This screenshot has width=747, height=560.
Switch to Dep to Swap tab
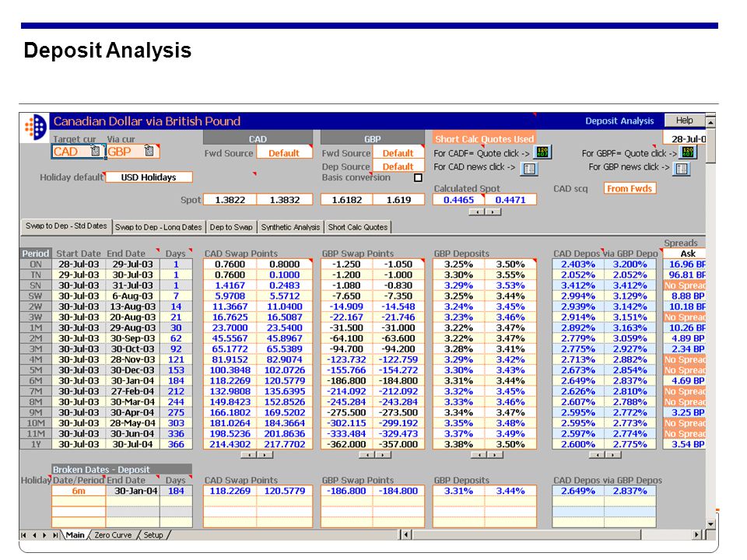pyautogui.click(x=232, y=227)
